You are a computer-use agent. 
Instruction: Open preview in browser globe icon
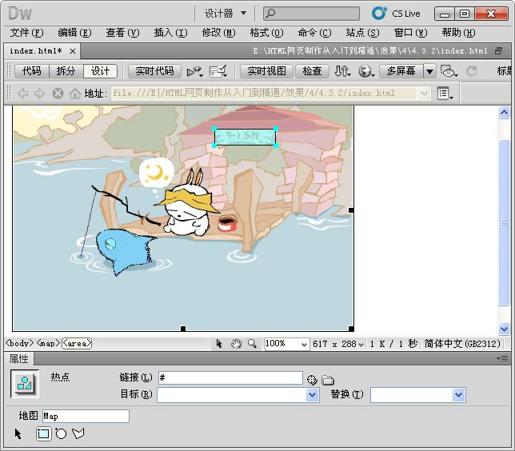(x=366, y=71)
